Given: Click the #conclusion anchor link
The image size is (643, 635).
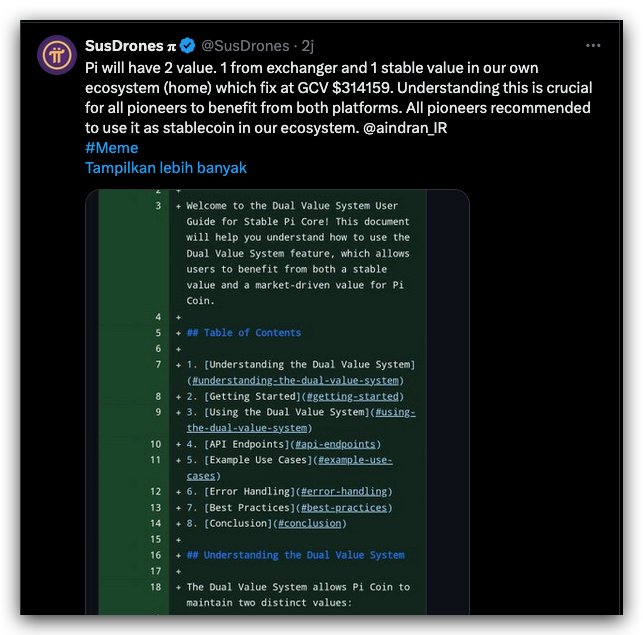Looking at the screenshot, I should [311, 523].
